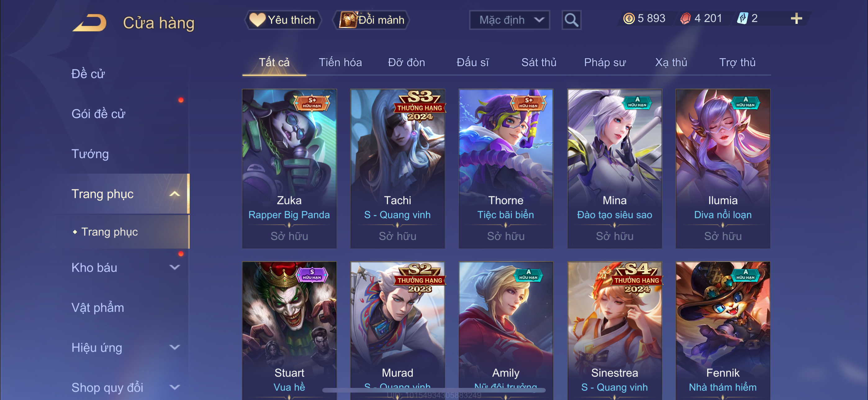Tap the red ruby gem icon
Screen dimensions: 868x400
[x=685, y=18]
